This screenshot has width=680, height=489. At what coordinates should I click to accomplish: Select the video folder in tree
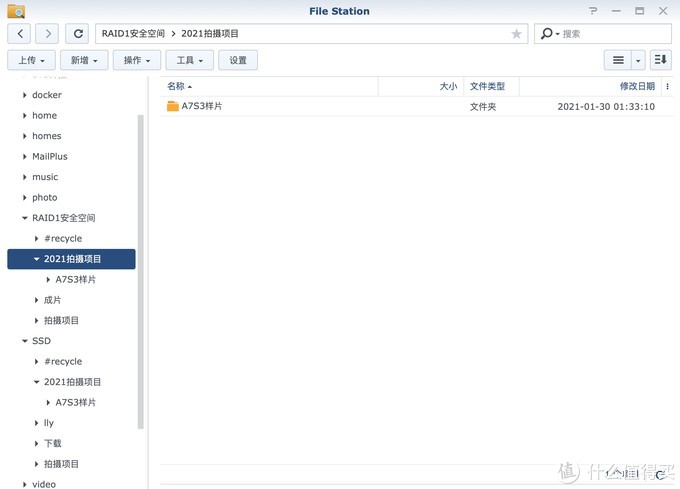[x=44, y=484]
